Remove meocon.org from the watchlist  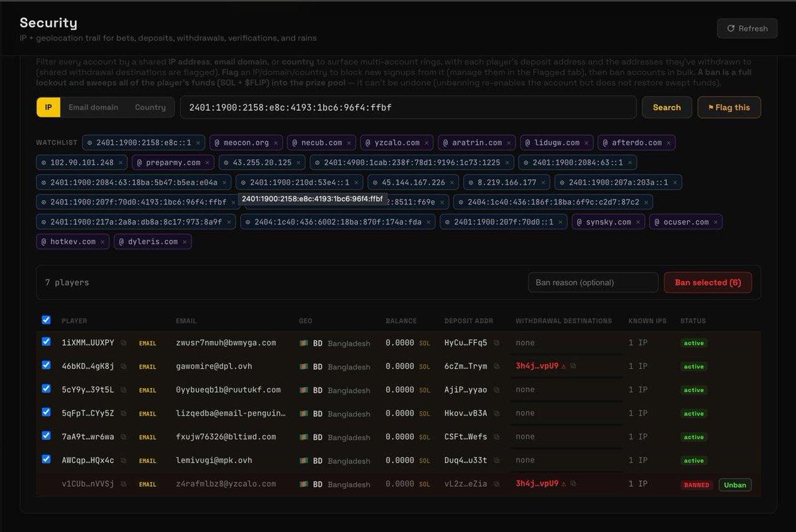pyautogui.click(x=276, y=143)
